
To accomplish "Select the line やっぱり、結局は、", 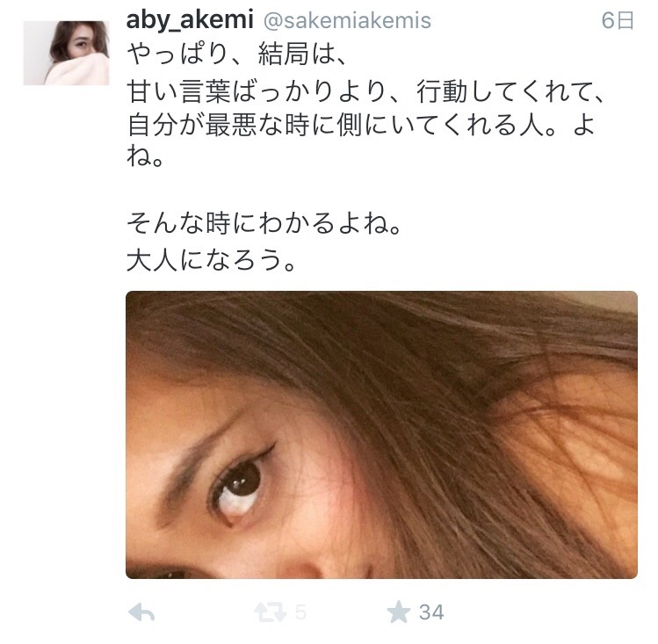I will 238,54.
